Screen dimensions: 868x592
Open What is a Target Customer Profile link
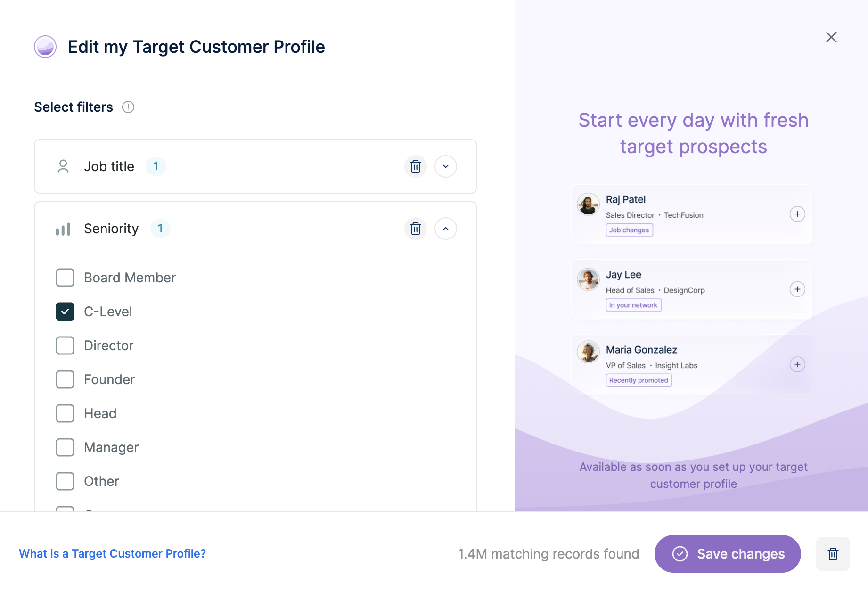pos(112,553)
